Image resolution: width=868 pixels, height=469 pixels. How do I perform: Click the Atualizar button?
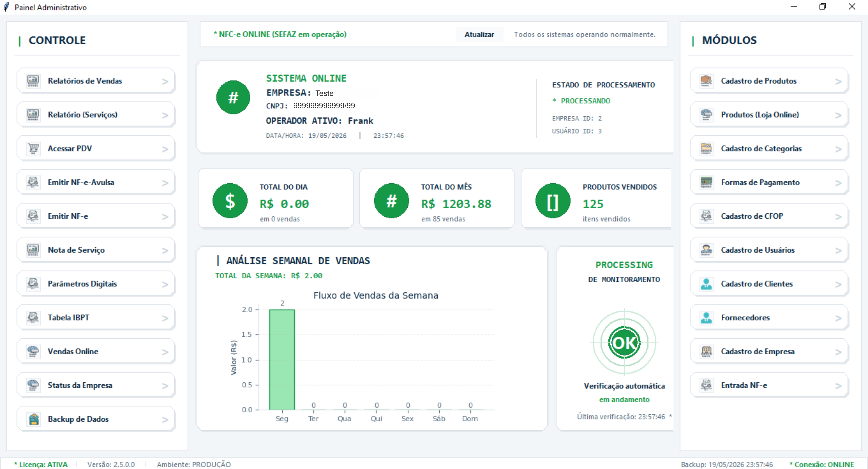[479, 34]
